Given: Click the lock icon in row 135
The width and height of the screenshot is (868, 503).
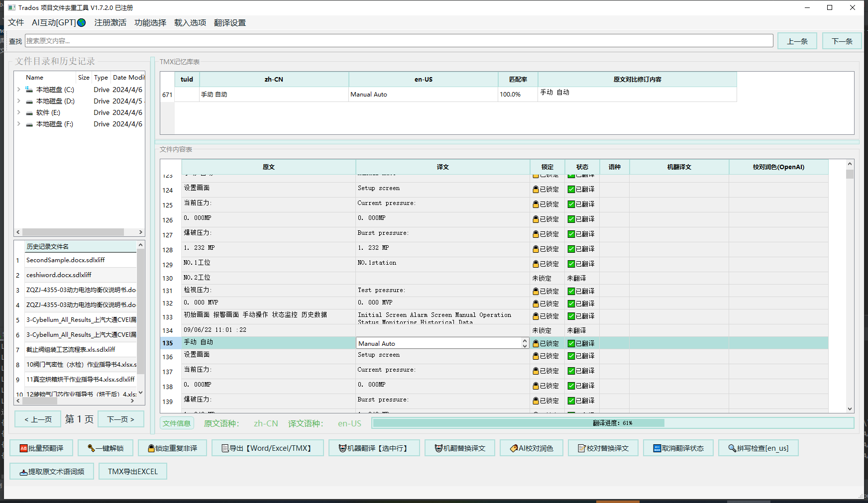Looking at the screenshot, I should pos(536,343).
